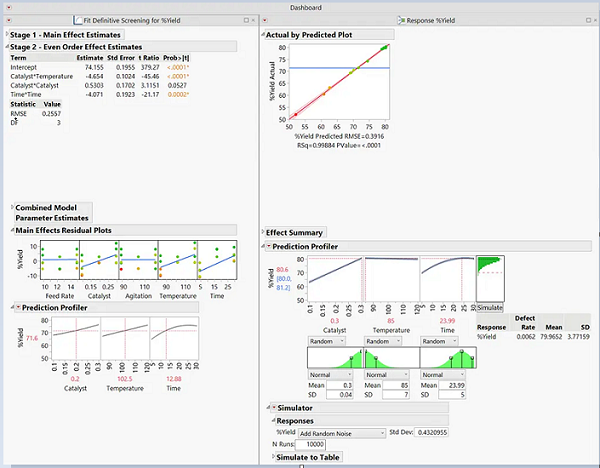Expand the Effect Summary section

262,233
